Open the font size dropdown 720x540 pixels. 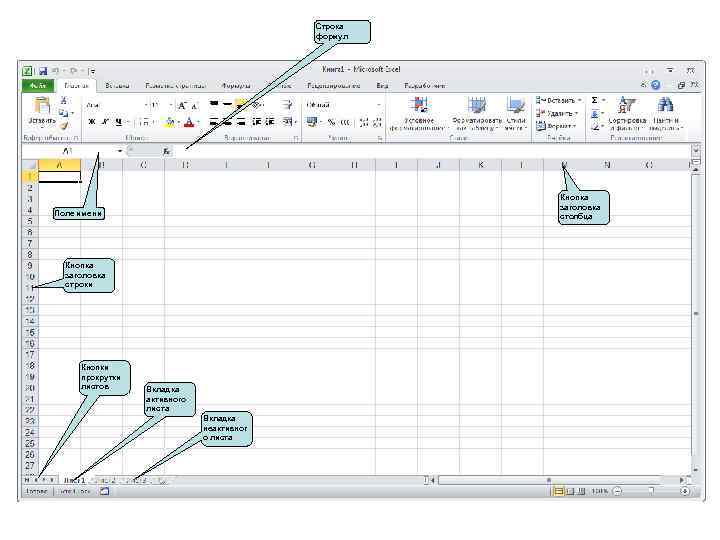click(x=171, y=105)
